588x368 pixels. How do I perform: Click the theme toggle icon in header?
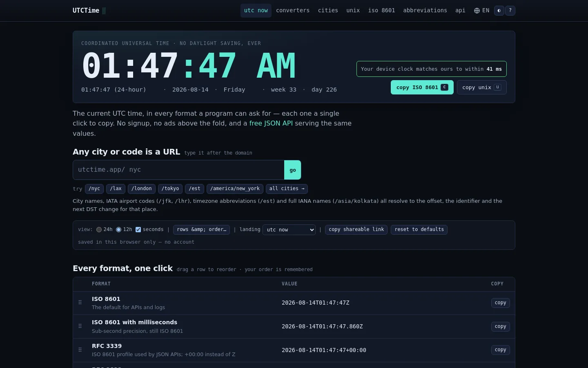[x=499, y=11]
